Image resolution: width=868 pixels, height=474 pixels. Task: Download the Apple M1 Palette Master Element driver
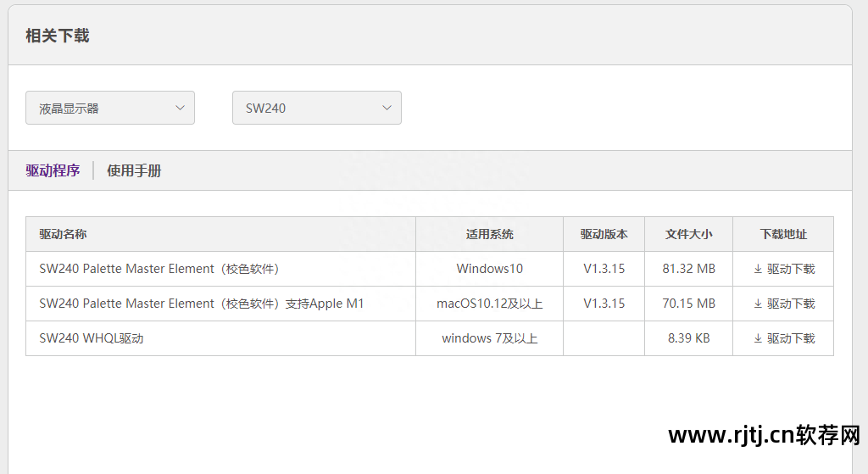[x=784, y=304]
